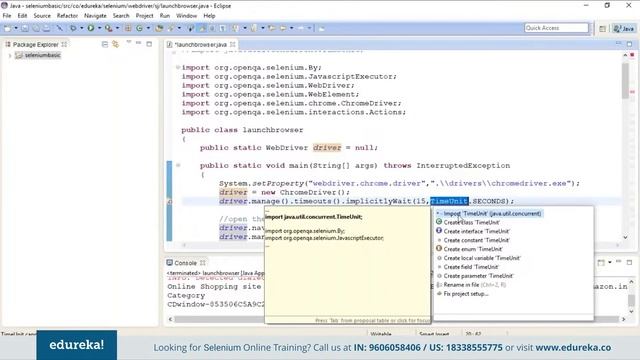Image resolution: width=640 pixels, height=360 pixels.
Task: Open the Project menu
Action: point(144,16)
